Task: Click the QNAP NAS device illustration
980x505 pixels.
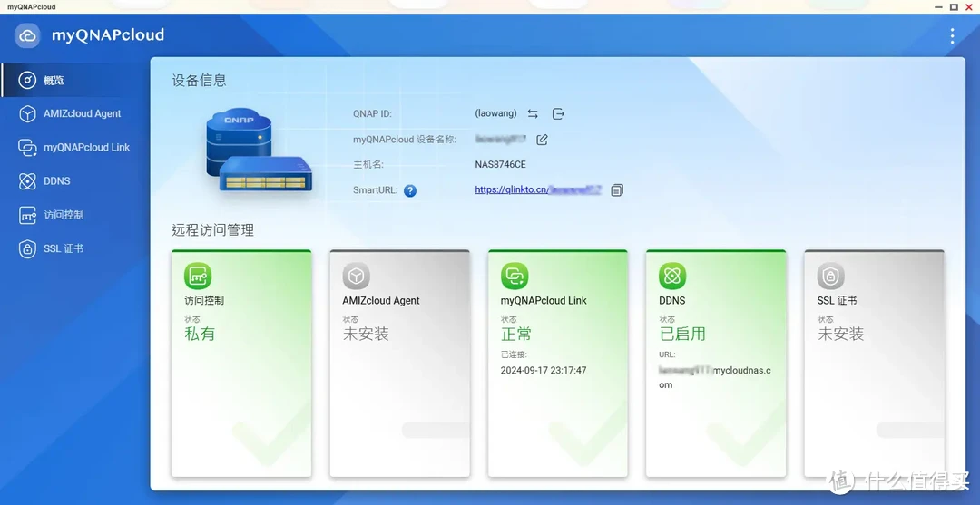Action: click(259, 150)
